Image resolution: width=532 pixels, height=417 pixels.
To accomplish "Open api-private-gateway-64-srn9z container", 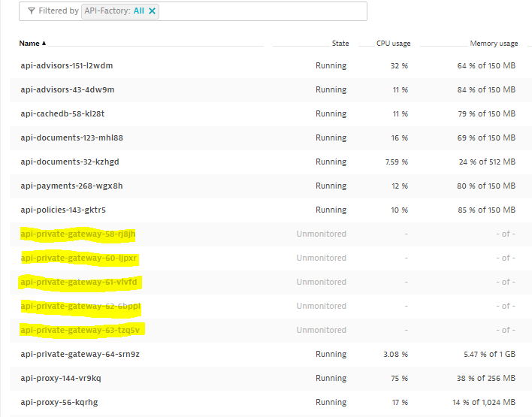I will click(80, 354).
